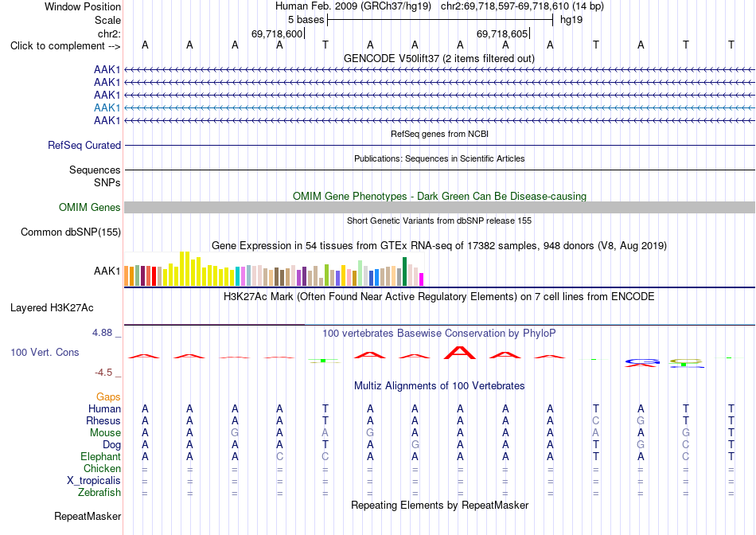
Task: Open OMIM Gene Phenotypes track title
Action: coord(439,197)
